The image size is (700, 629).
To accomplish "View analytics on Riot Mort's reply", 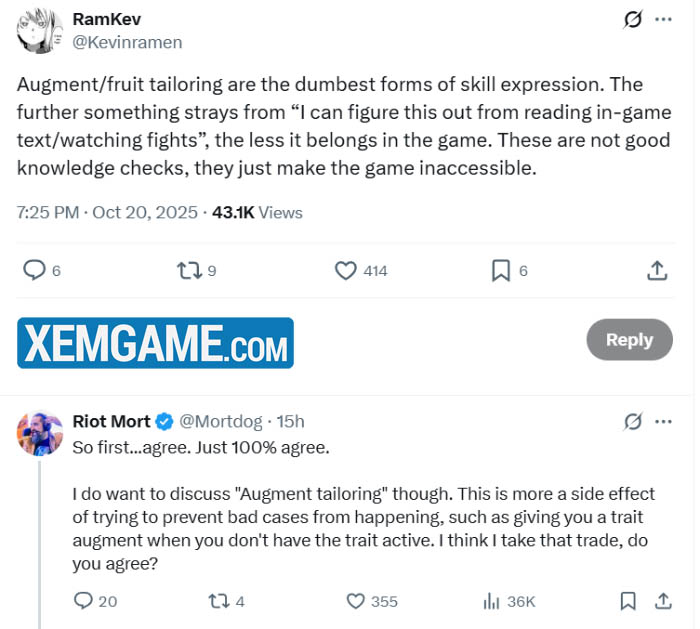I will (492, 601).
